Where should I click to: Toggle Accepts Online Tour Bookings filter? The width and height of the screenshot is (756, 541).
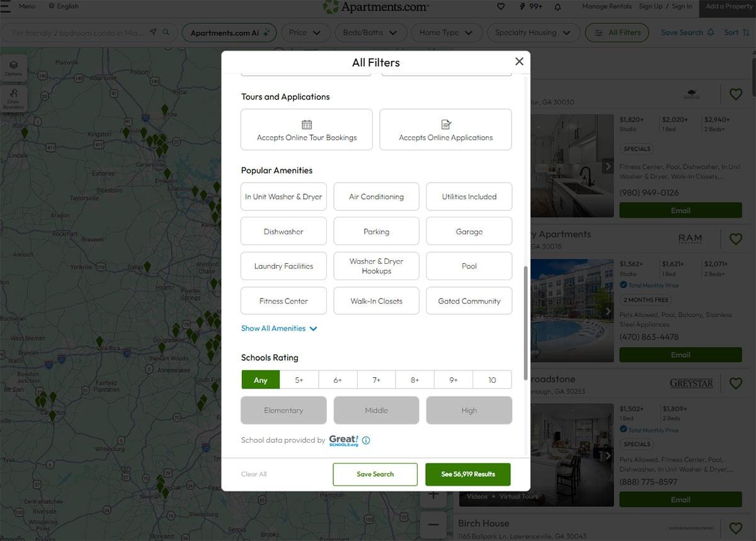point(307,130)
